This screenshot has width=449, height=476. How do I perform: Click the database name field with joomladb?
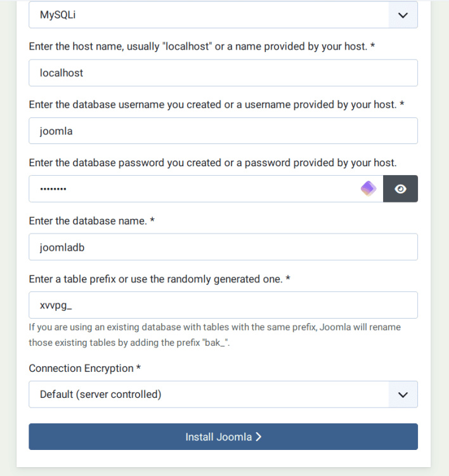(x=223, y=247)
